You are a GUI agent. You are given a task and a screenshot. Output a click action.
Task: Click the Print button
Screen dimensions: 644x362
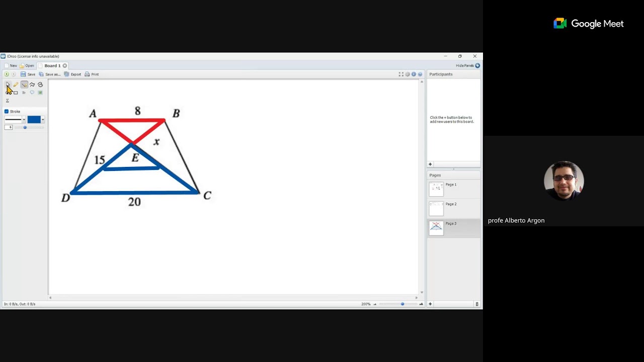92,74
